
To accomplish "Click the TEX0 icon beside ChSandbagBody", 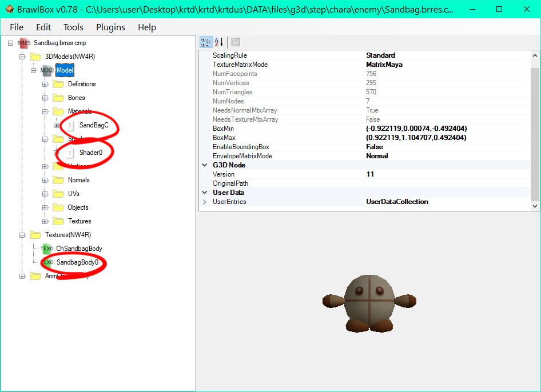I will point(47,249).
